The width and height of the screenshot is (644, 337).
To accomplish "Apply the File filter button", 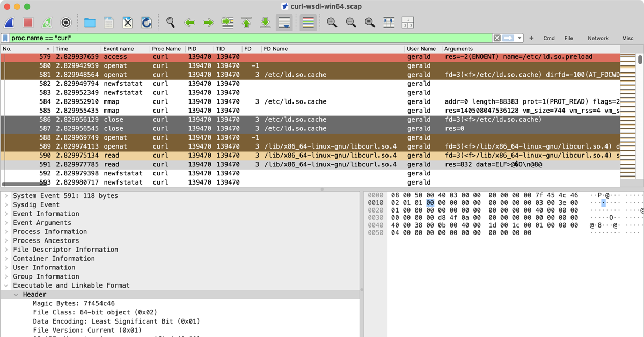I will (x=569, y=38).
